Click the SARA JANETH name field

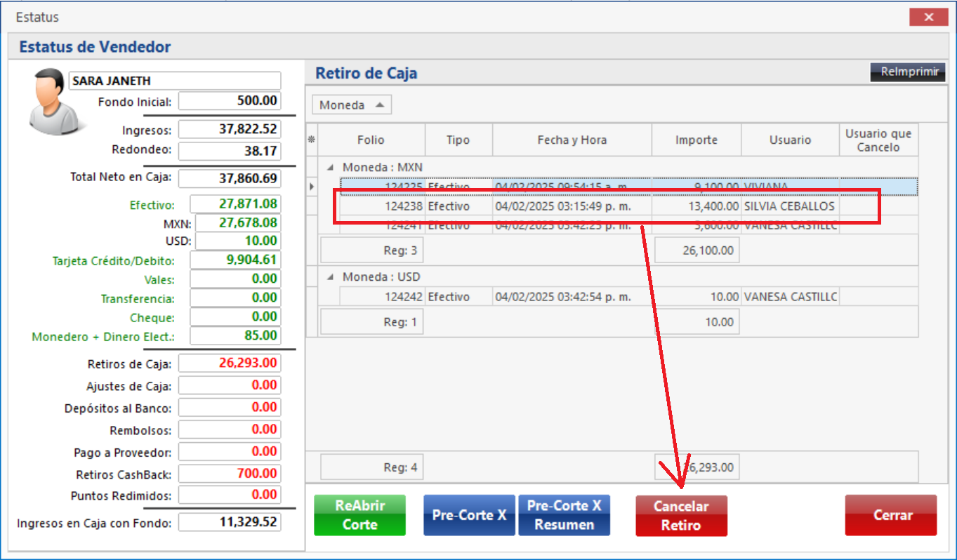pyautogui.click(x=174, y=81)
